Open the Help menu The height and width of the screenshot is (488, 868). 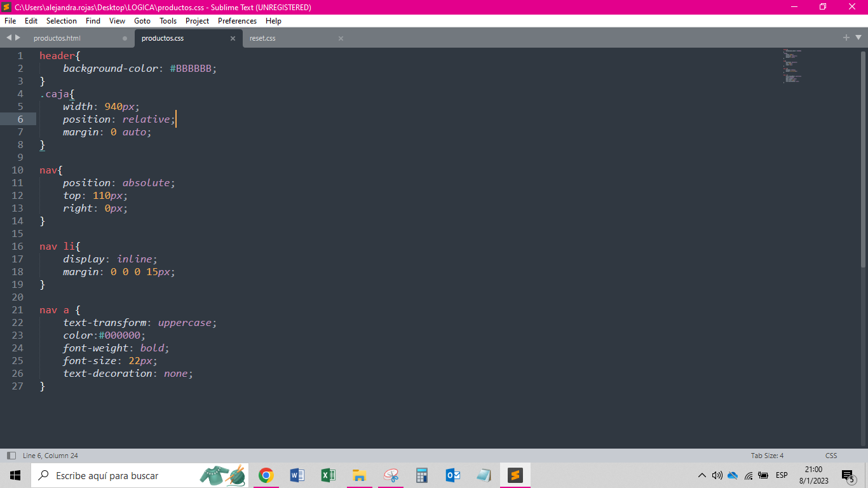273,21
